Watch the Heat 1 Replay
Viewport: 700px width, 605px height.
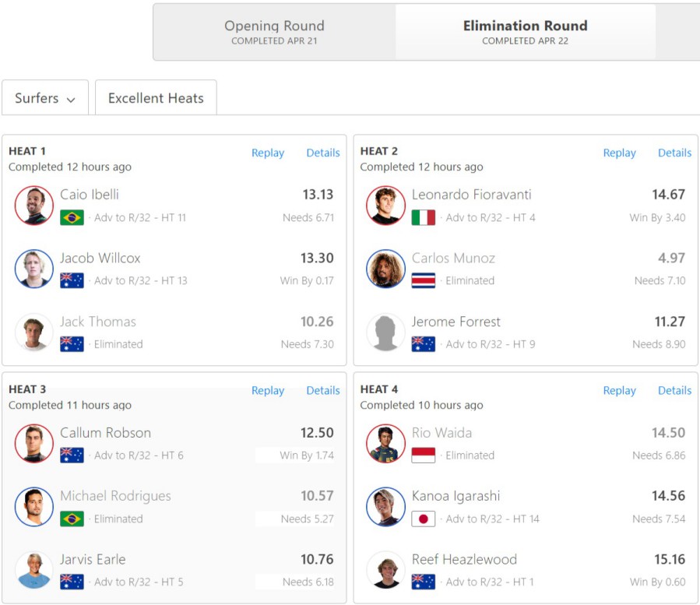click(x=267, y=153)
